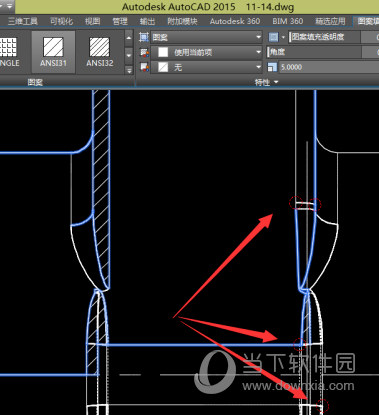Click pattern gallery up arrow
Viewport: 379px width, 415px height.
pyautogui.click(x=129, y=38)
